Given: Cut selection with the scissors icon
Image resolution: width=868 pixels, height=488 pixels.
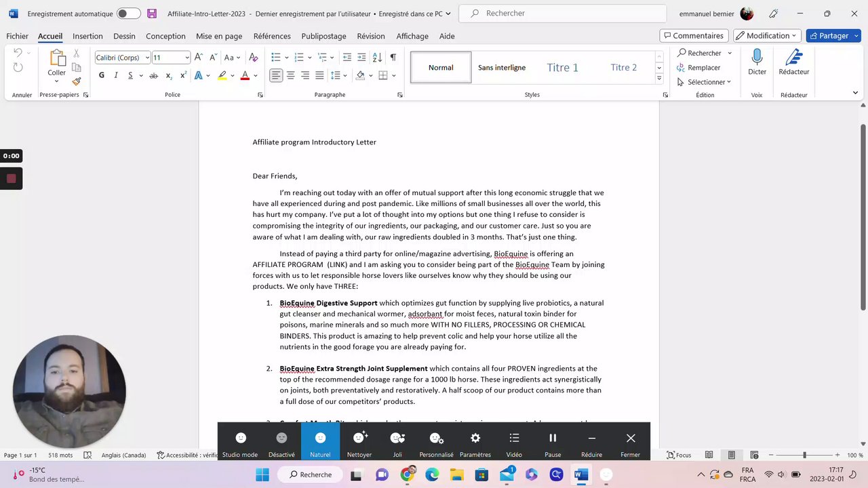Looking at the screenshot, I should (77, 54).
